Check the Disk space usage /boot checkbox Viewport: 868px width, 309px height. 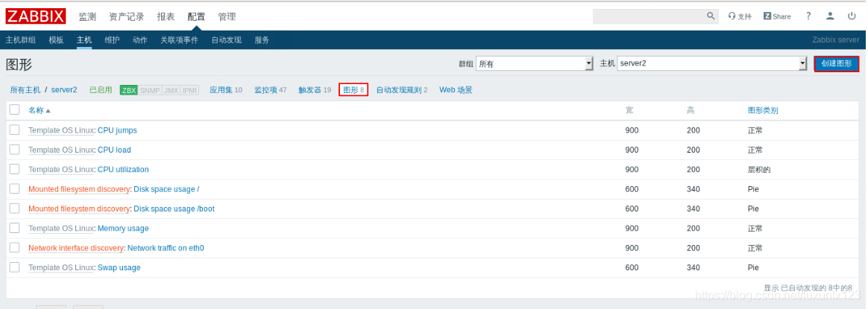pos(14,208)
